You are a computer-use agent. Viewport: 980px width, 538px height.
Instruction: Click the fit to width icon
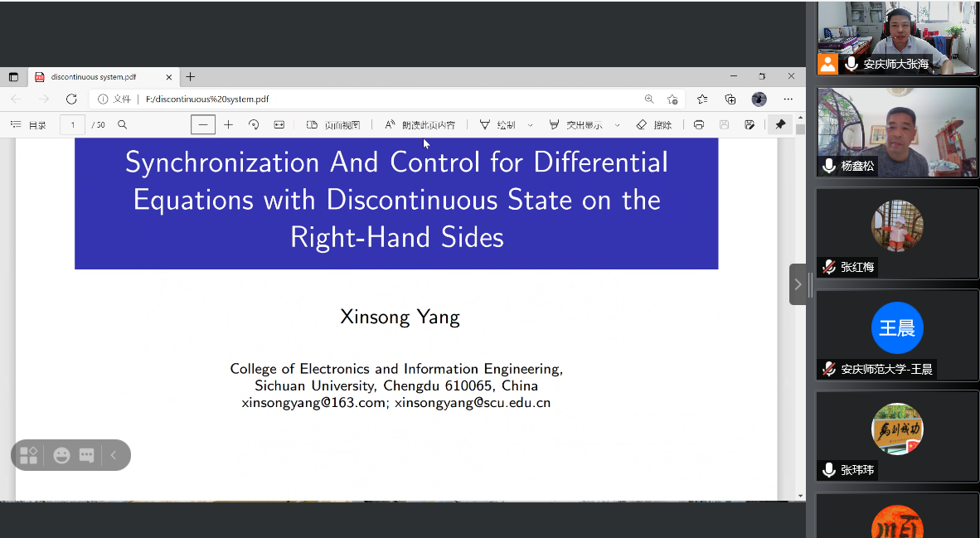[279, 125]
